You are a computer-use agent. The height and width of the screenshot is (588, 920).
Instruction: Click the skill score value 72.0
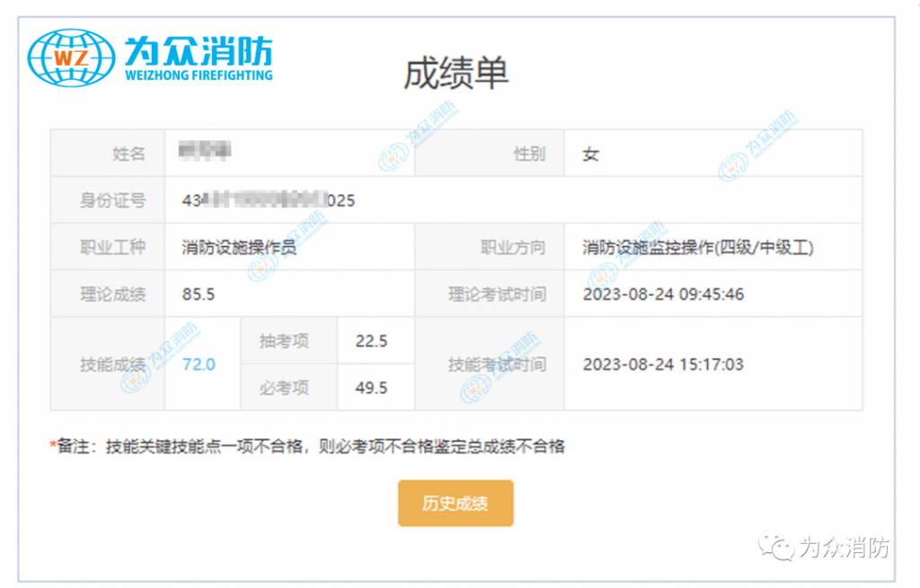(x=199, y=364)
